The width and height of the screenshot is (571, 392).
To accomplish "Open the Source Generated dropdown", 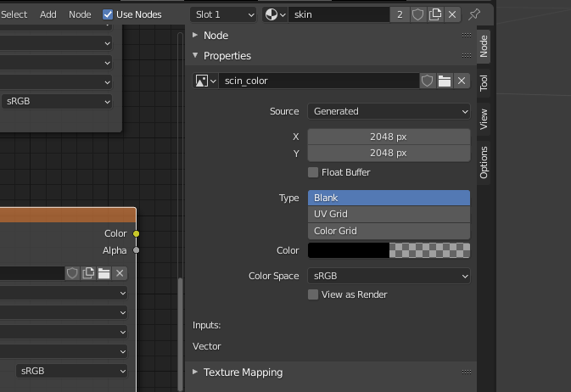I will 389,111.
